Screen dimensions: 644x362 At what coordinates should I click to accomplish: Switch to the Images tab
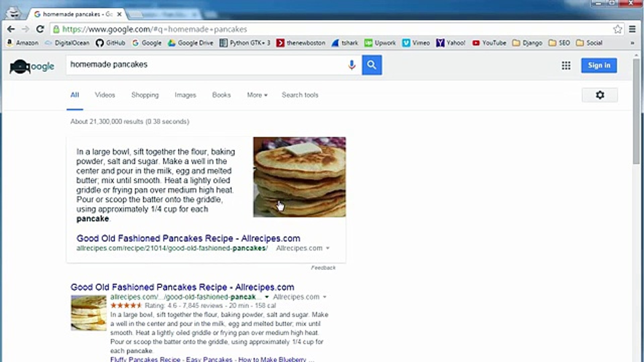point(185,95)
